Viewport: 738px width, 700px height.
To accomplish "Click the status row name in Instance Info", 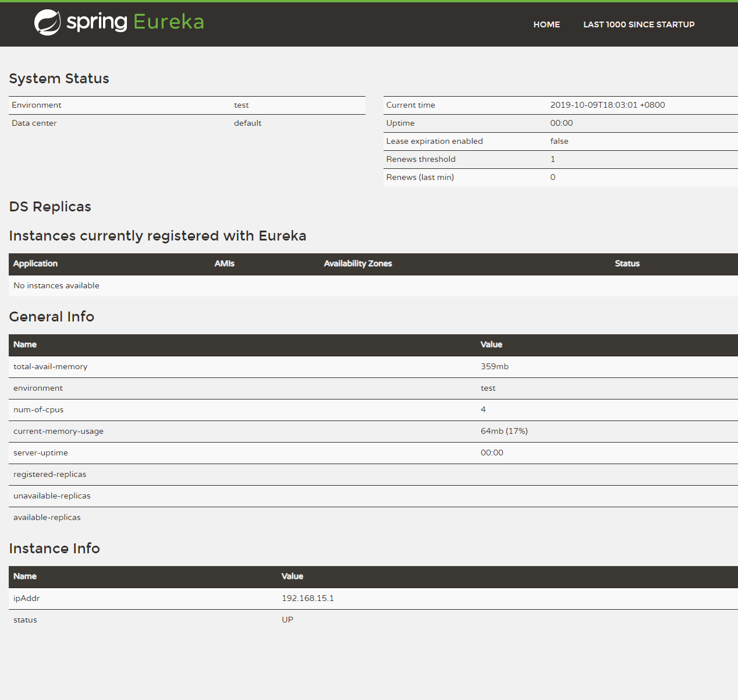I will click(x=25, y=620).
